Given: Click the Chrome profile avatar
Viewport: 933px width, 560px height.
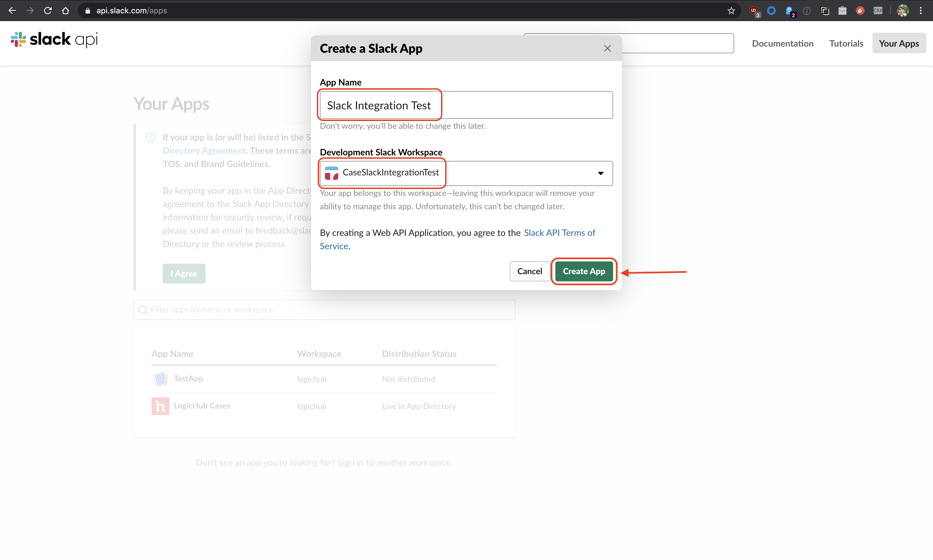Looking at the screenshot, I should pyautogui.click(x=903, y=11).
